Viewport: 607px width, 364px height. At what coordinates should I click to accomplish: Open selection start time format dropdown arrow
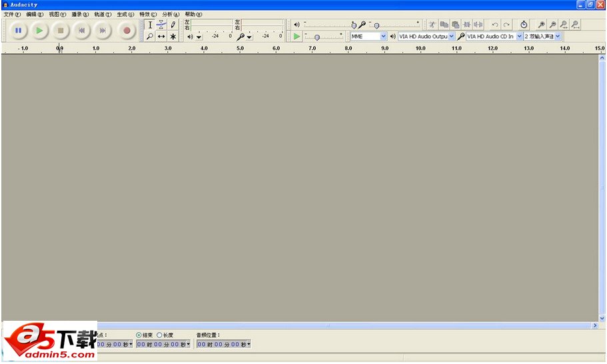click(131, 344)
